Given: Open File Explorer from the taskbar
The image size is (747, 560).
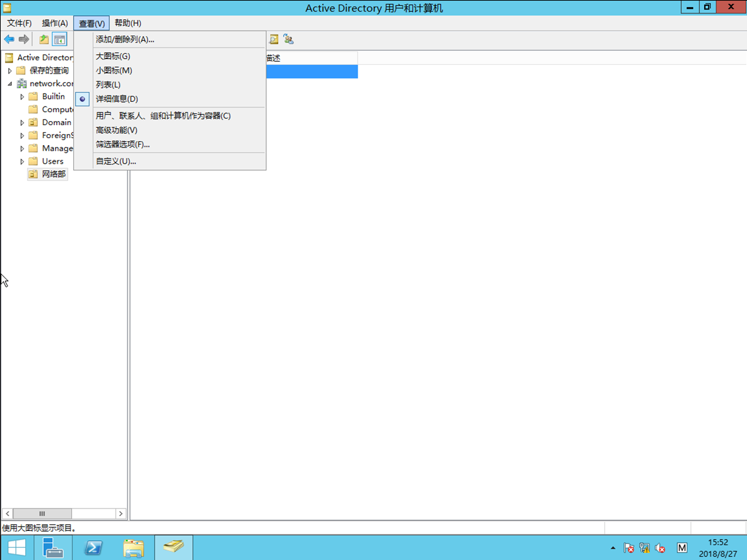Looking at the screenshot, I should pyautogui.click(x=133, y=548).
